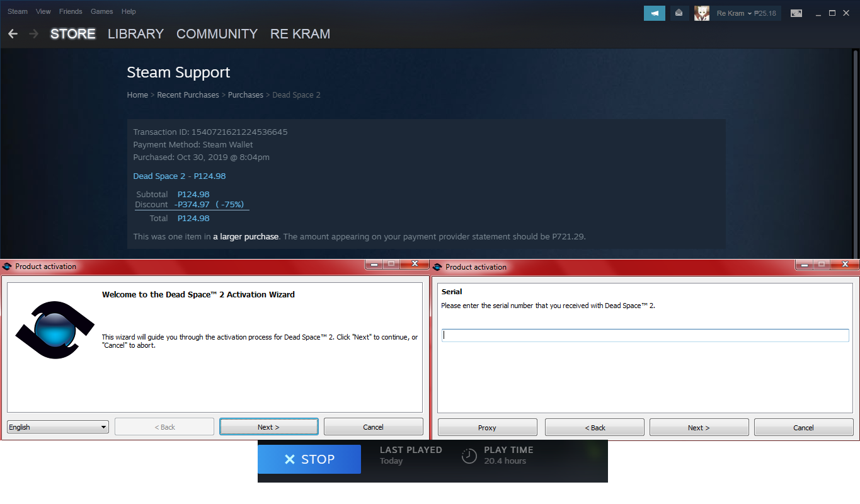Open the Steam inbox envelope icon
The height and width of the screenshot is (504, 860).
tap(679, 13)
